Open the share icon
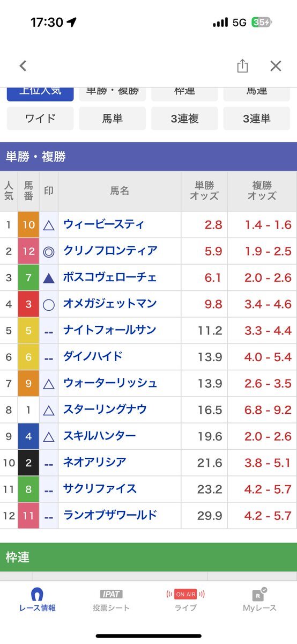The image size is (297, 644). 242,66
